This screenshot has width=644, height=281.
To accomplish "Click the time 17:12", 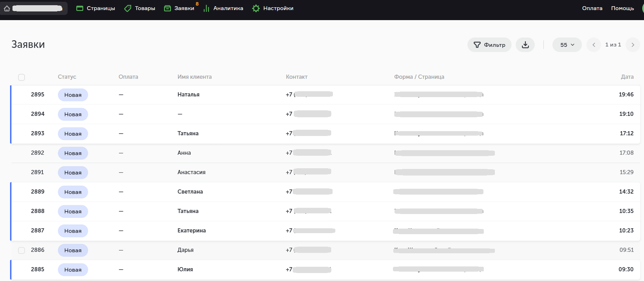I will (627, 133).
